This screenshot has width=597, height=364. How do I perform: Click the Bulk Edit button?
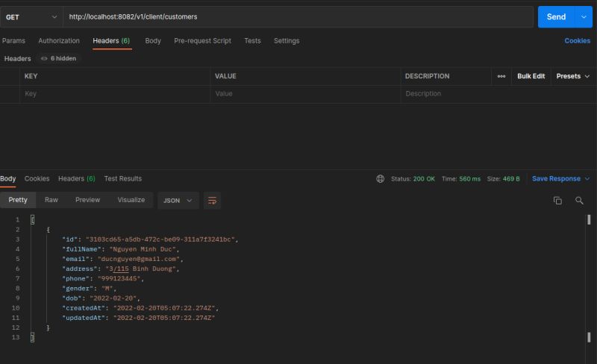click(x=531, y=76)
